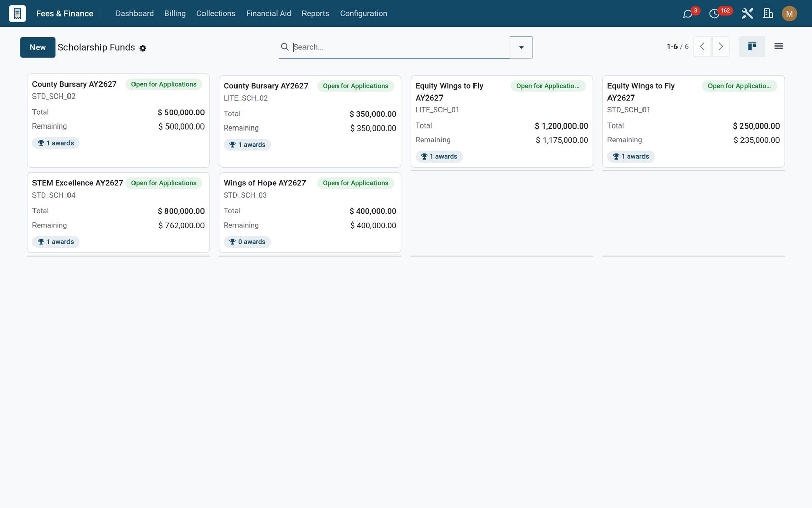This screenshot has height=508, width=812.
Task: Open the company building switcher icon
Action: [x=768, y=14]
